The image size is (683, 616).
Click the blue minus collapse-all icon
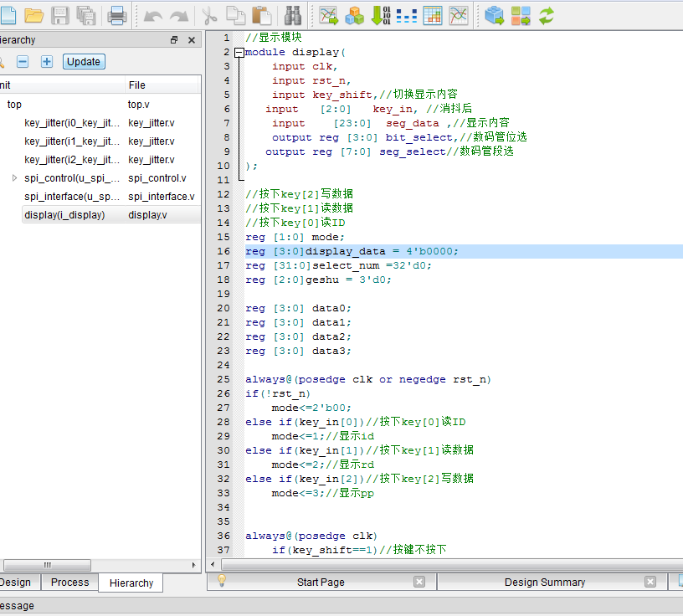click(23, 61)
